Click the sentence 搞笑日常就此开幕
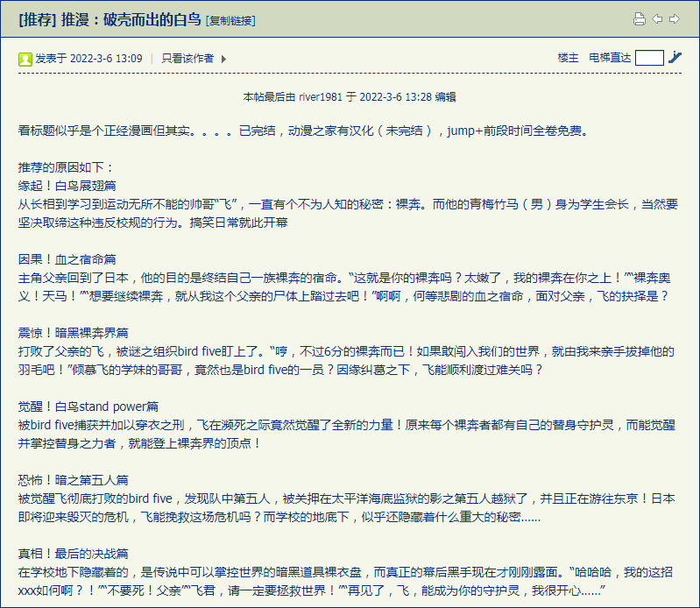Image resolution: width=700 pixels, height=608 pixels. [239, 223]
